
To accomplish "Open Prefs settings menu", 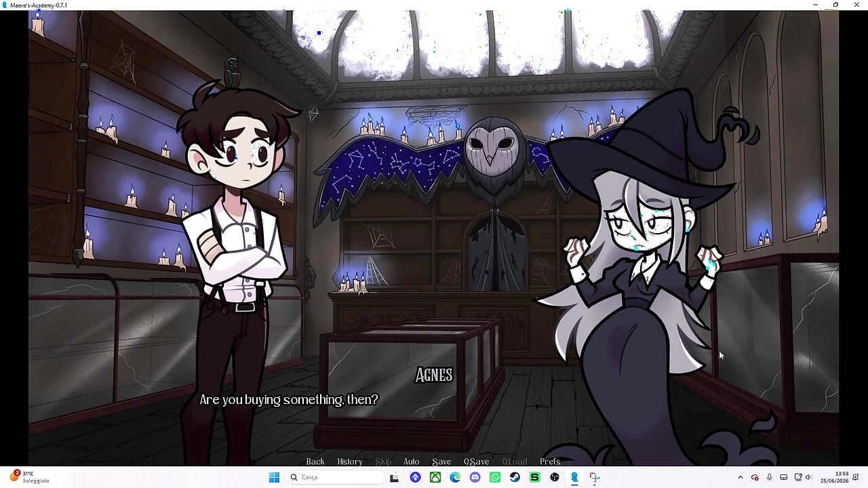I will tap(550, 462).
